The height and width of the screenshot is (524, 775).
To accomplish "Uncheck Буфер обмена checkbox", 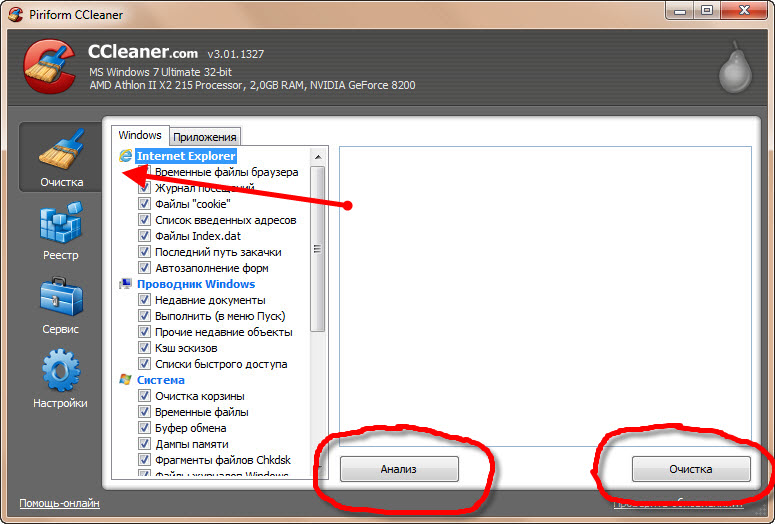I will coord(144,428).
